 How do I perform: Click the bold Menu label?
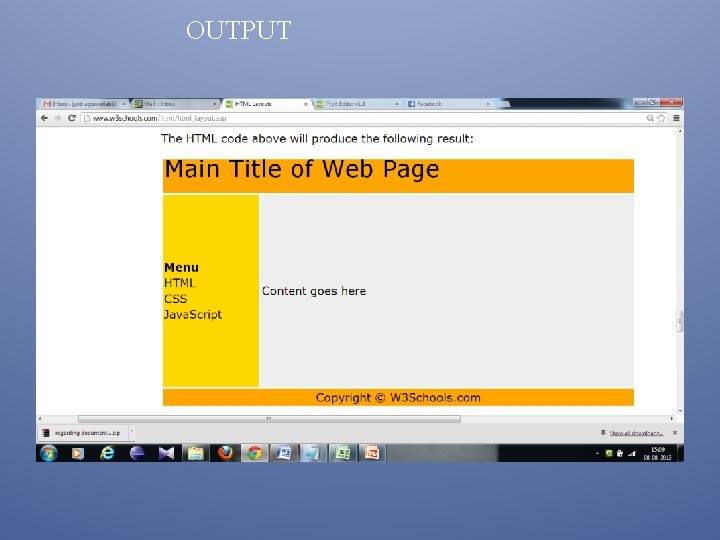click(181, 267)
